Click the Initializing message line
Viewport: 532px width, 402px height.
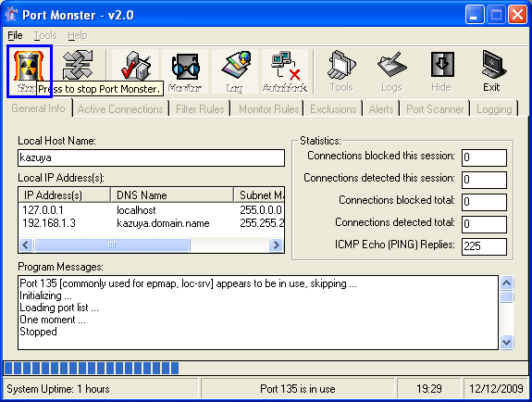click(x=45, y=295)
